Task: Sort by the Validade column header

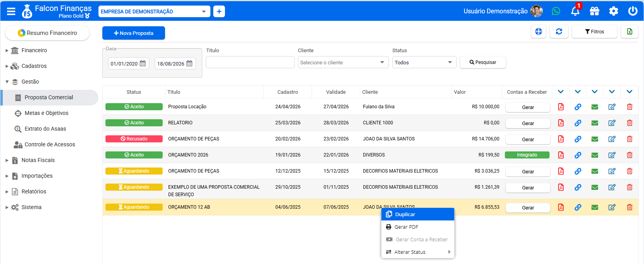Action: pos(336,92)
